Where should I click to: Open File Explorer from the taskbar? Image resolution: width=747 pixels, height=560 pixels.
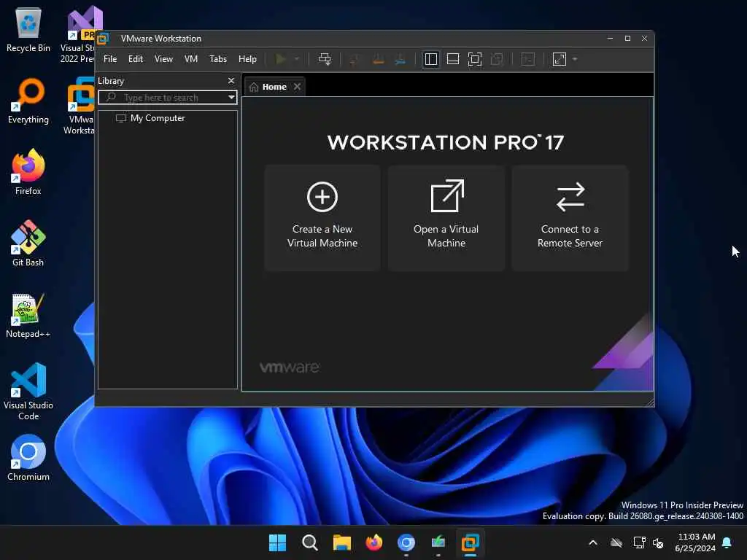click(342, 542)
